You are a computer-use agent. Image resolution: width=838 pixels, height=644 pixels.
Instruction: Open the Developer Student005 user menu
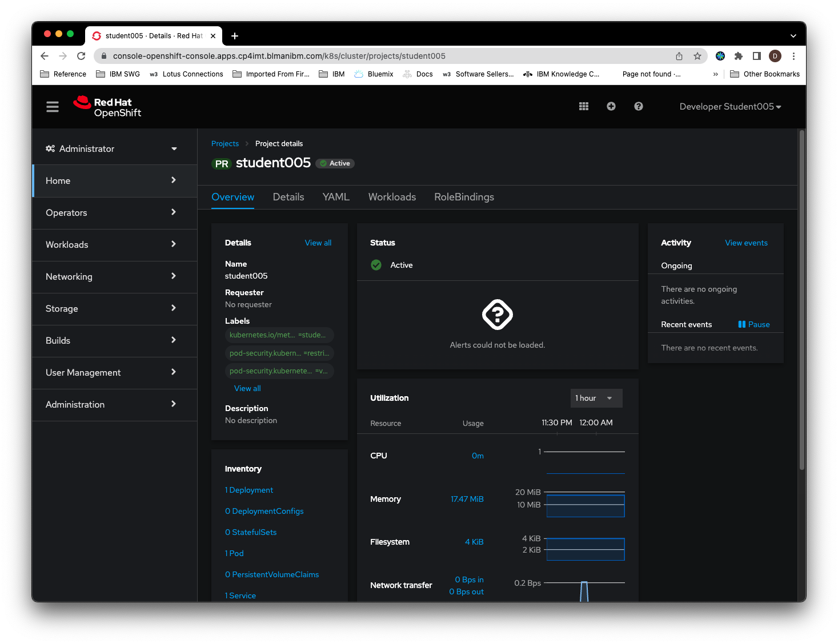[x=730, y=107]
